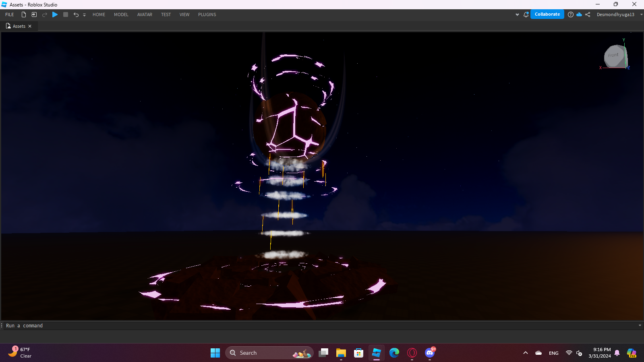Open File Explorer from taskbar
The height and width of the screenshot is (362, 644).
(341, 353)
